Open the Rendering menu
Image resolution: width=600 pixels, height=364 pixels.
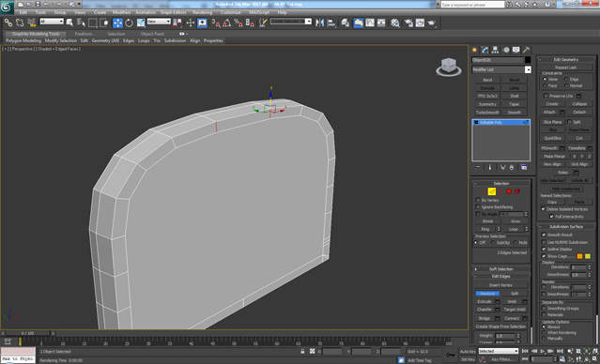[x=202, y=12]
